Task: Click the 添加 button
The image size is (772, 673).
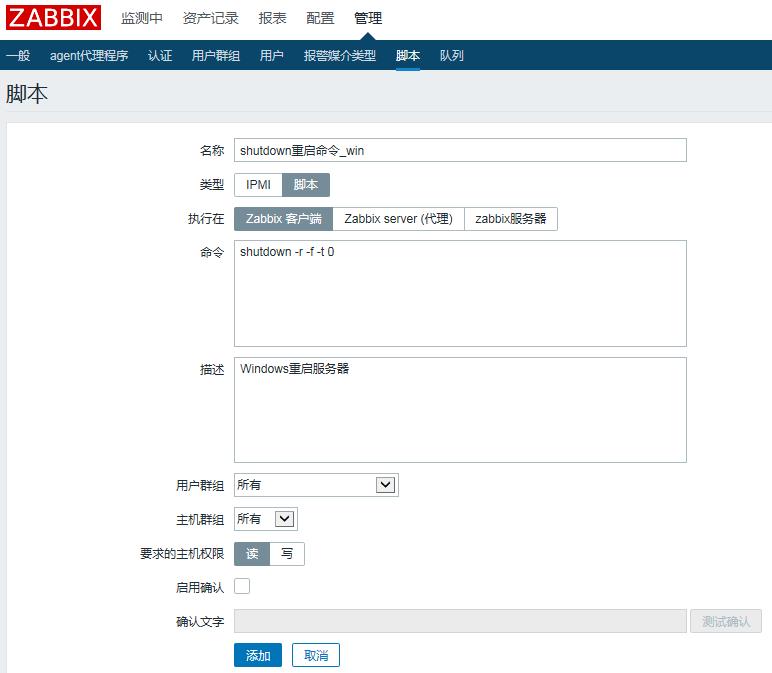Action: pyautogui.click(x=258, y=655)
